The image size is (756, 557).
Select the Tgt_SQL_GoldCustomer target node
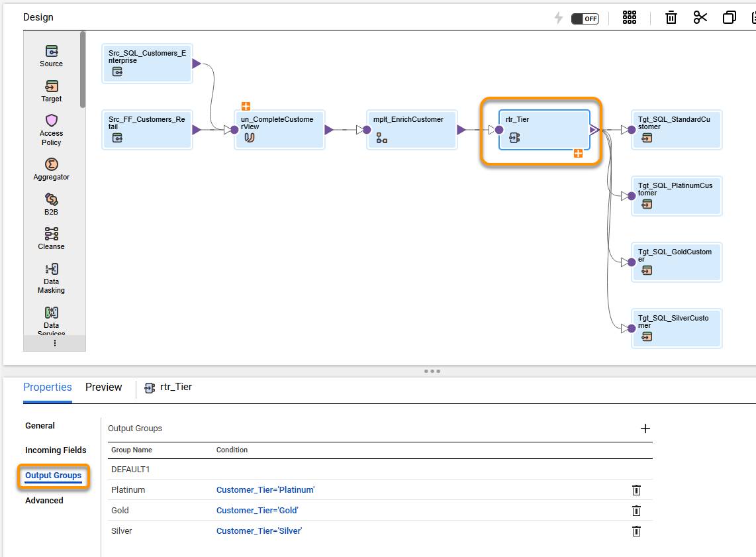(x=677, y=262)
